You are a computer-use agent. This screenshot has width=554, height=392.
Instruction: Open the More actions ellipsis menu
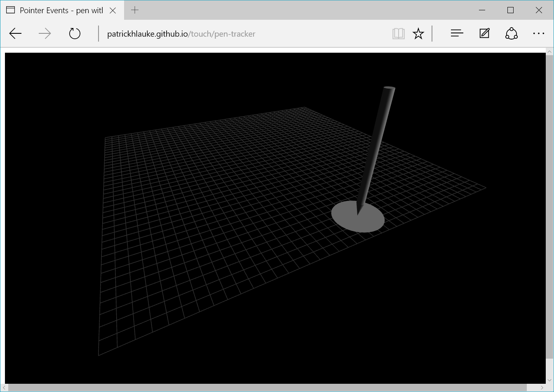tap(539, 34)
